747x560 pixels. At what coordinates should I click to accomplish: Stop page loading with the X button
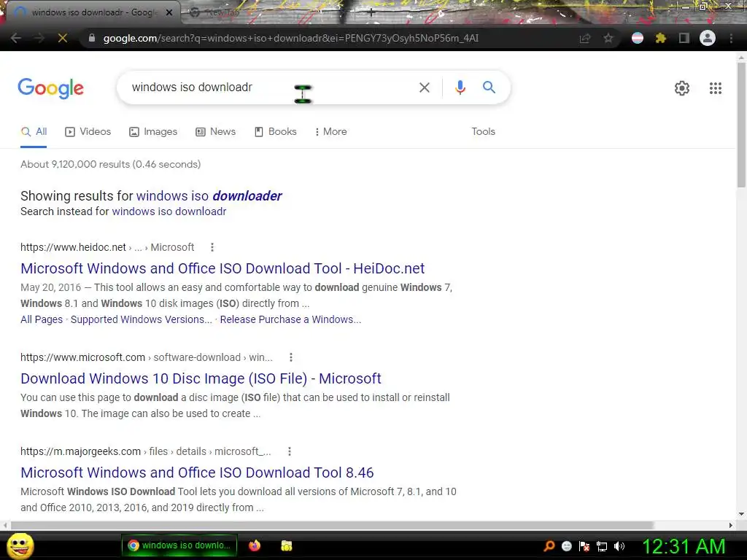pyautogui.click(x=63, y=38)
